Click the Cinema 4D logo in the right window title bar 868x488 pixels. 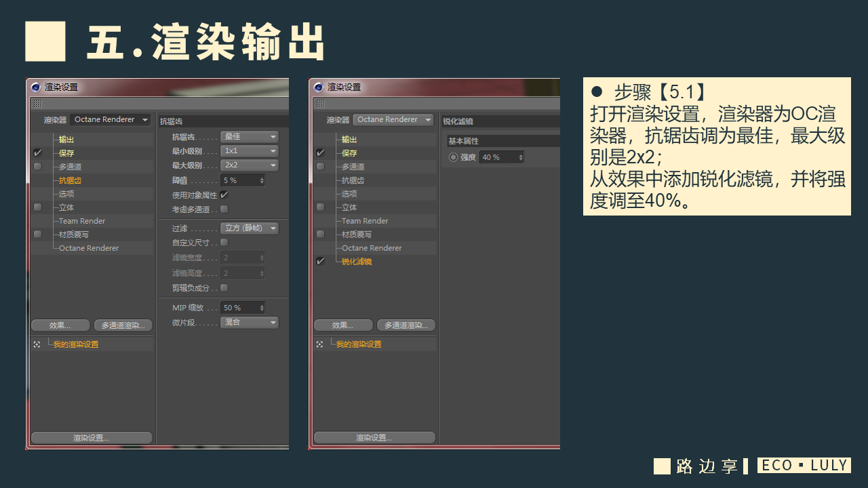pyautogui.click(x=319, y=87)
